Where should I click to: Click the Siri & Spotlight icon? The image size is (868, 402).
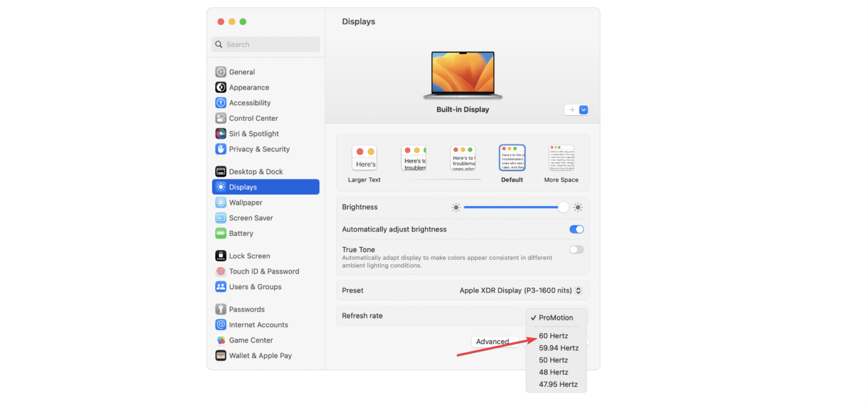220,134
